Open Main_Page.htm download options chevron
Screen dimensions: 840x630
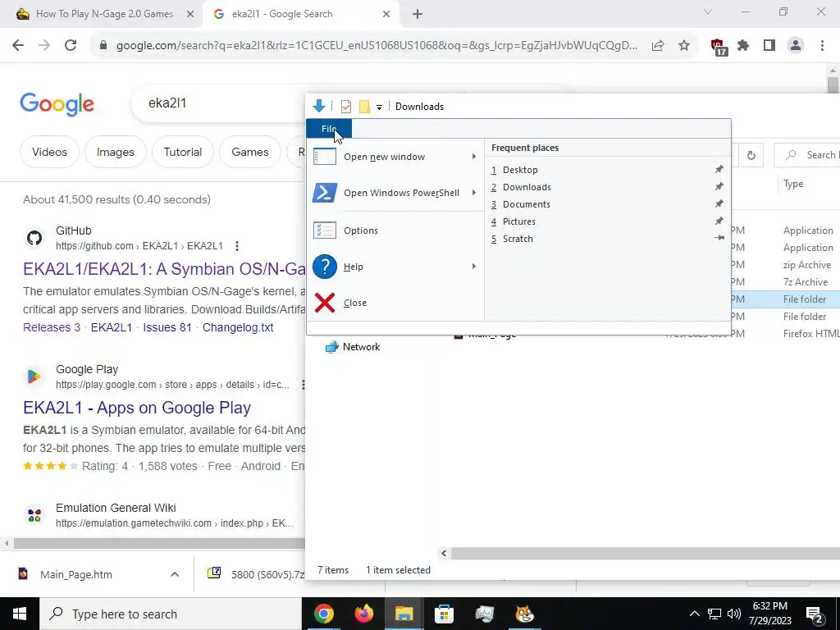click(175, 574)
